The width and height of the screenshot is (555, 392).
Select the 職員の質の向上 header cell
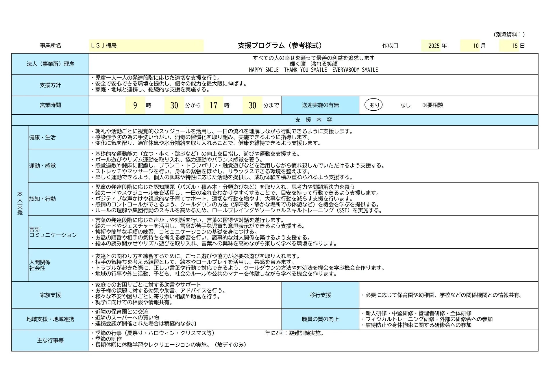click(320, 319)
